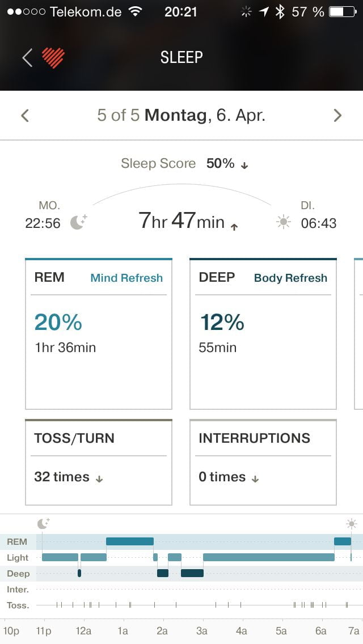This screenshot has height=644, width=363.
Task: Tap the moon marker above sleep timeline
Action: [44, 523]
